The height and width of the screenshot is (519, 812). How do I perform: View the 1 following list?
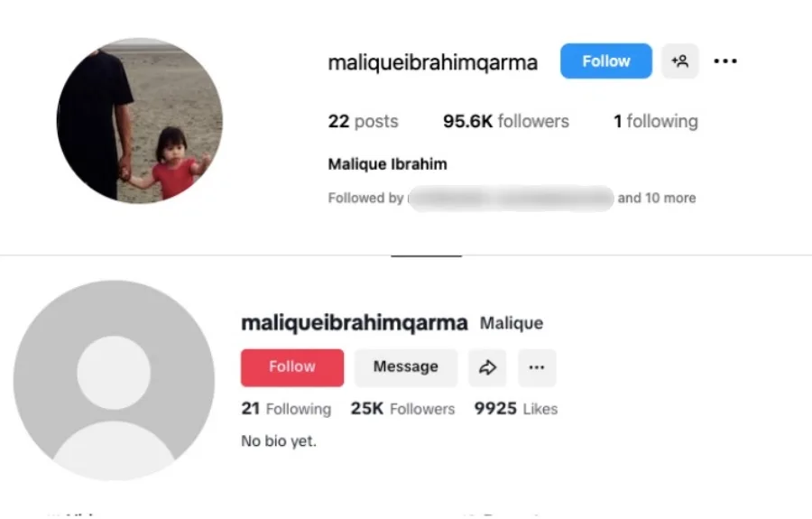pyautogui.click(x=656, y=121)
